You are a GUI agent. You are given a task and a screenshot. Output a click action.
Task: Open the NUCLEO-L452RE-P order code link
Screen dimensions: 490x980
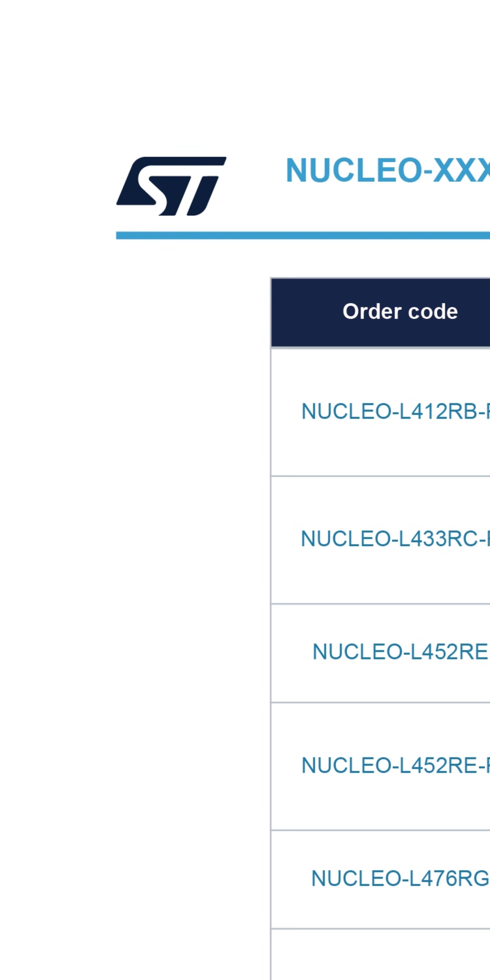pyautogui.click(x=395, y=765)
